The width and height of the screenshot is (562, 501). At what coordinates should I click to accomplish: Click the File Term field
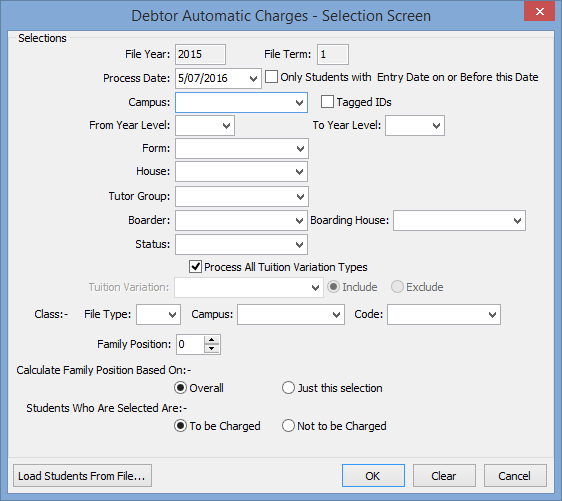click(333, 54)
